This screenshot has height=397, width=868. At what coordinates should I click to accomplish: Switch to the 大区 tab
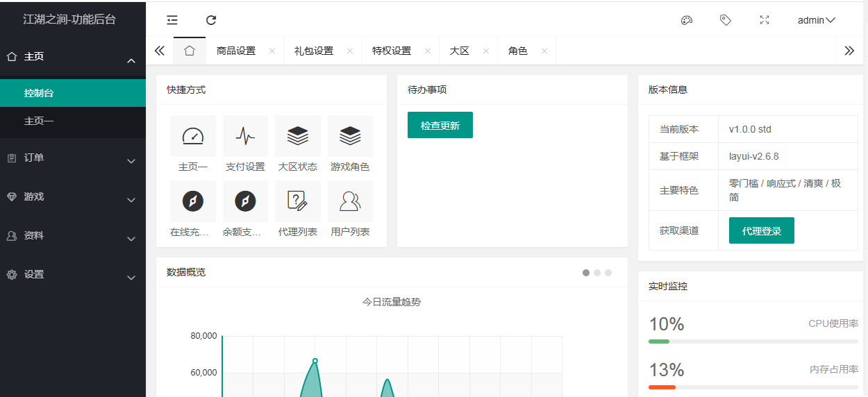[x=460, y=51]
